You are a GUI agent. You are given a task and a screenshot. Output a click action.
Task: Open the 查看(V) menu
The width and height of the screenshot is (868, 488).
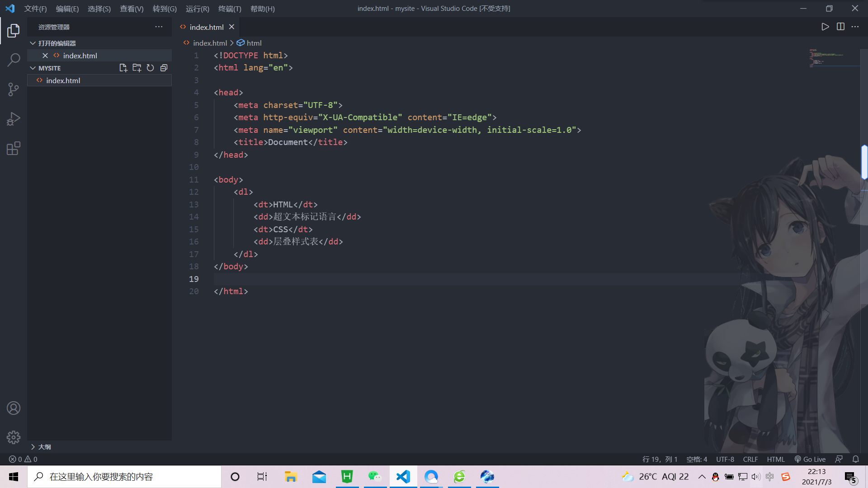(131, 9)
